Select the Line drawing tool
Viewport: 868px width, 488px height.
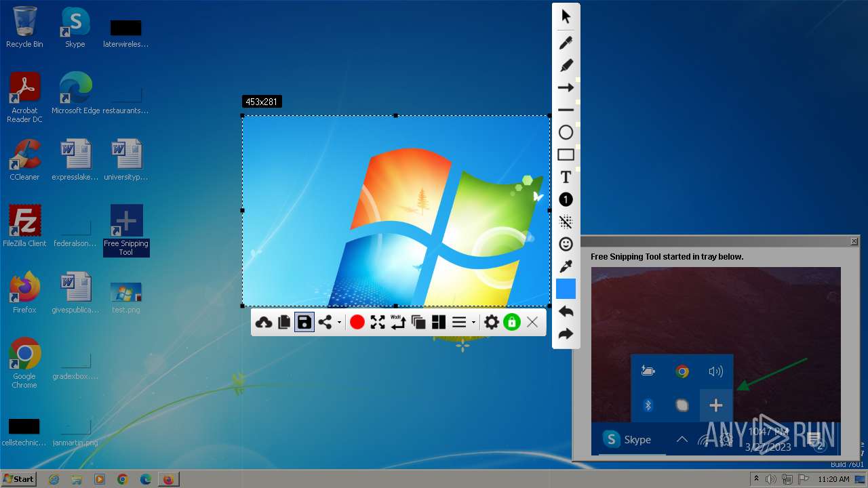pos(566,110)
